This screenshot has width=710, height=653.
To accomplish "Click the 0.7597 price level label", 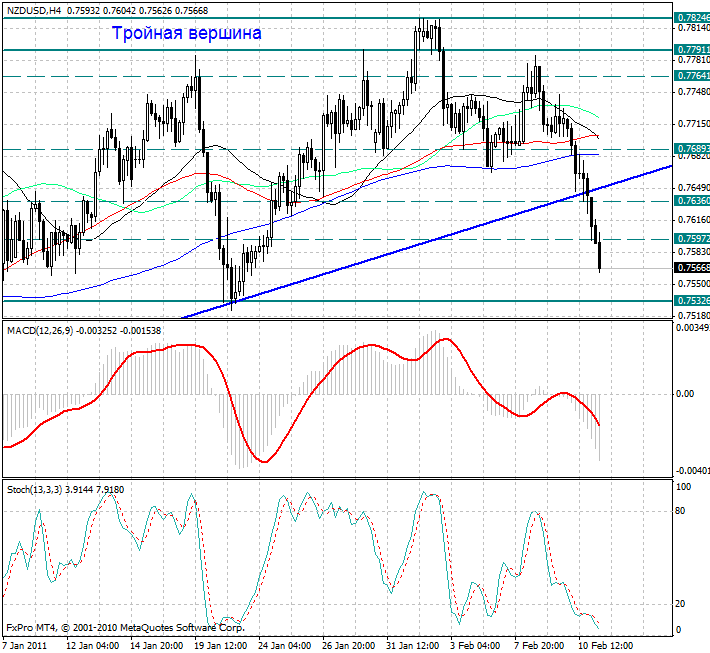I will (692, 239).
